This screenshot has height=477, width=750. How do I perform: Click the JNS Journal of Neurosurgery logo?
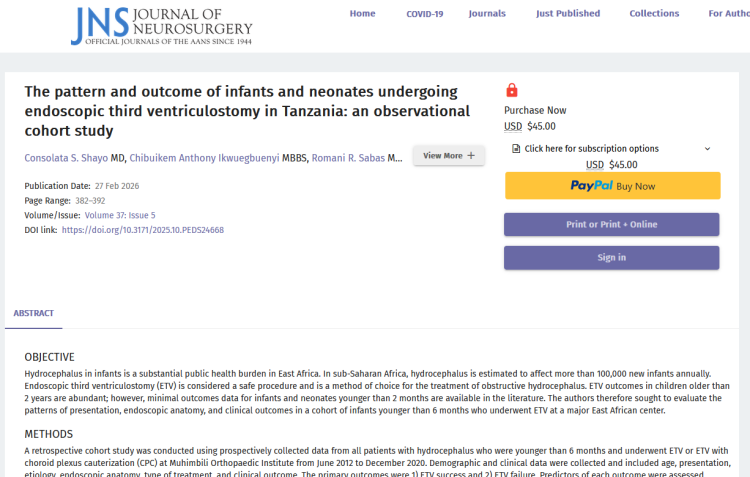[162, 26]
